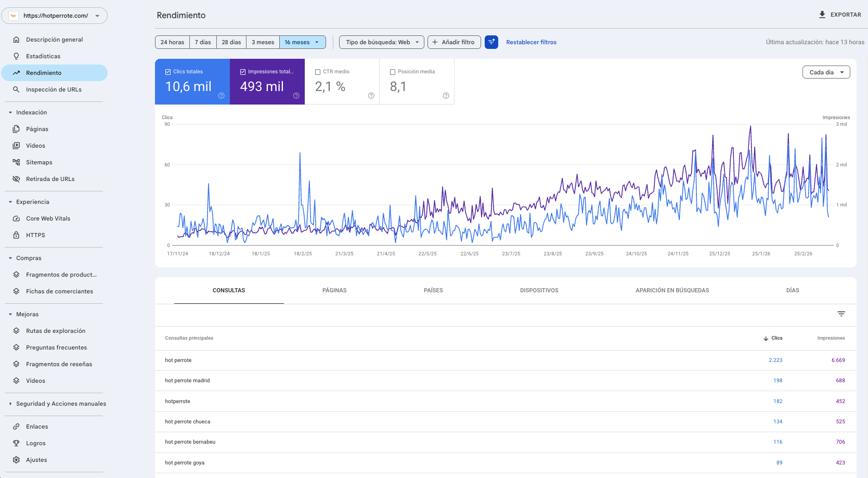Open the 'Cada día' granularity dropdown
This screenshot has height=478, width=868.
pyautogui.click(x=826, y=72)
